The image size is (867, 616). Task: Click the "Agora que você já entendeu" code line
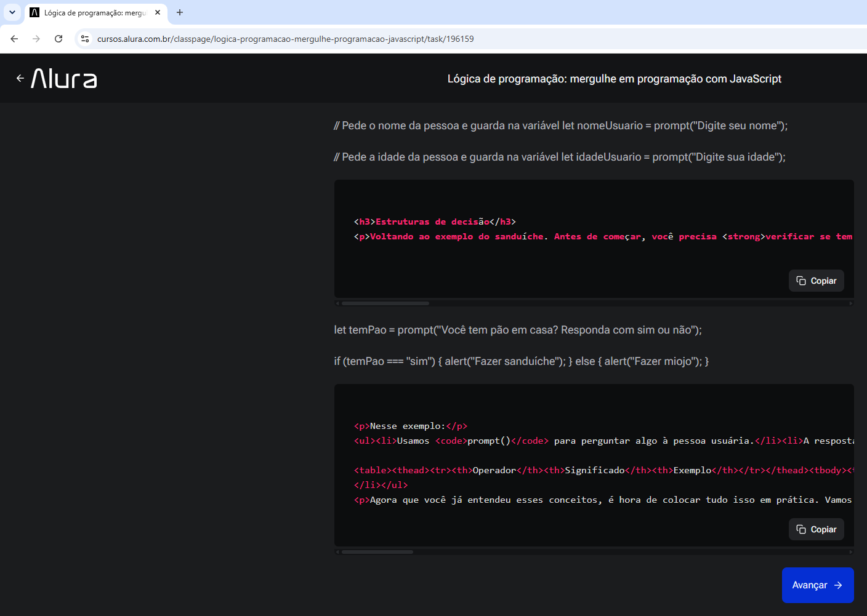603,500
